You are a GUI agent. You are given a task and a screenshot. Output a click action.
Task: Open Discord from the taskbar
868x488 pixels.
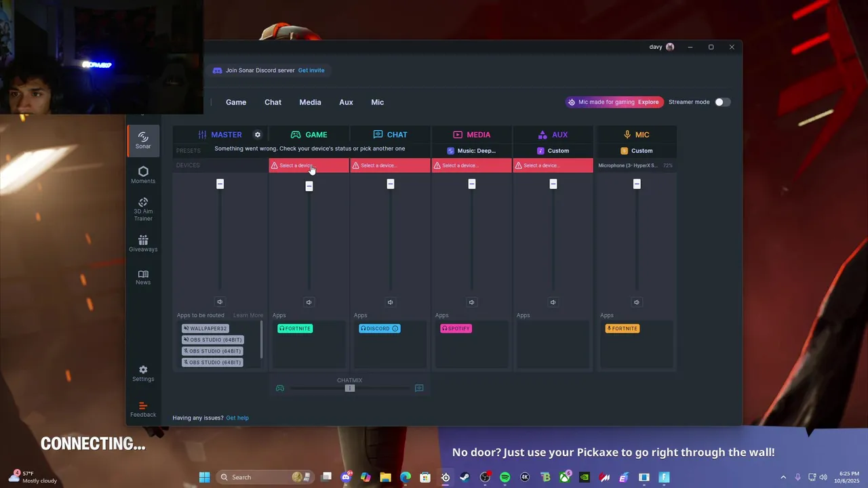(x=346, y=477)
